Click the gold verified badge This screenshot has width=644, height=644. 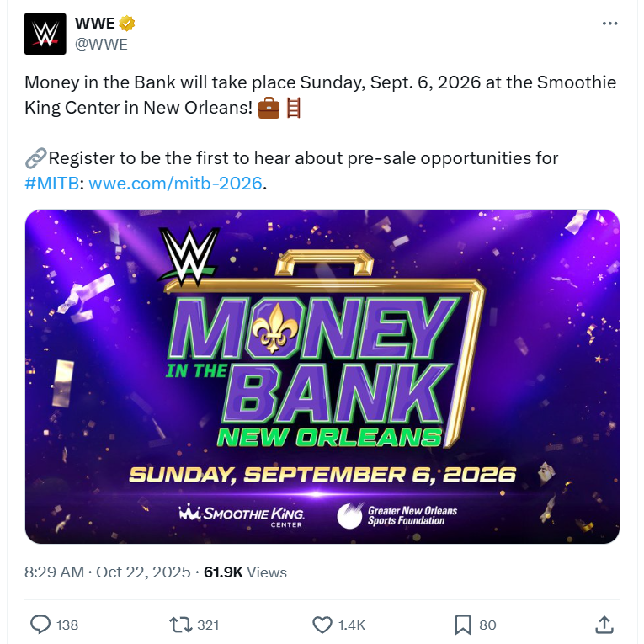tap(127, 24)
